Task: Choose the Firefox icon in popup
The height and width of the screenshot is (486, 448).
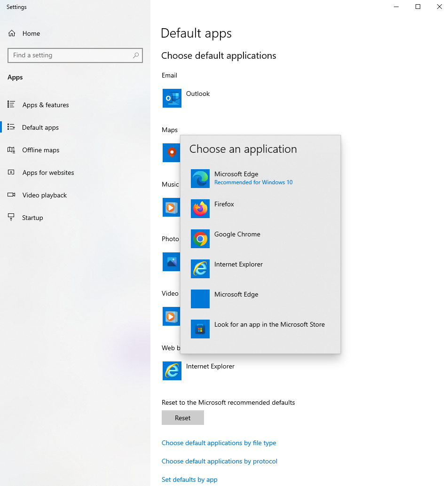Action: pos(200,209)
